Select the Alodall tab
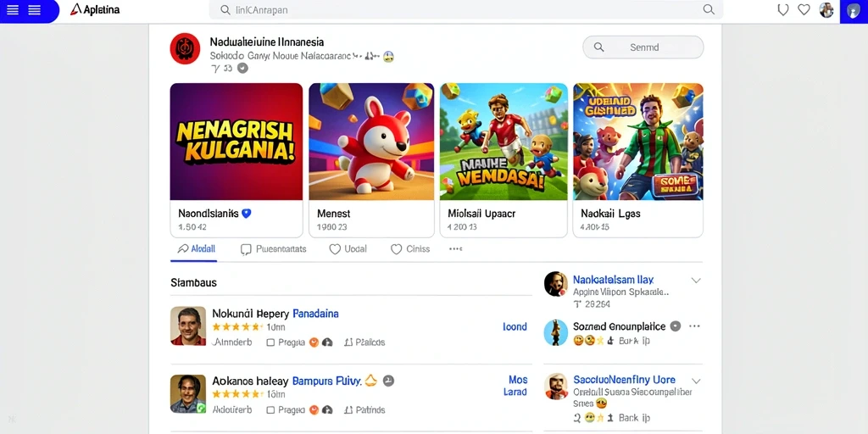Screen dimensions: 868x434 196,249
